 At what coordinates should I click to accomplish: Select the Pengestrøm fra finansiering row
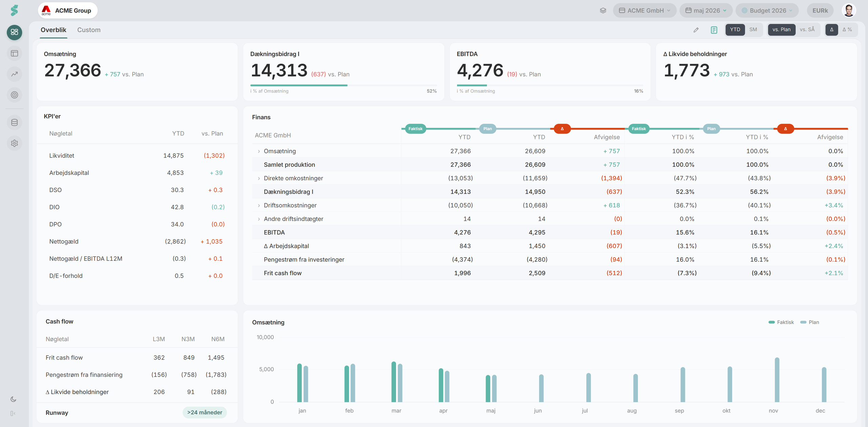pyautogui.click(x=137, y=375)
